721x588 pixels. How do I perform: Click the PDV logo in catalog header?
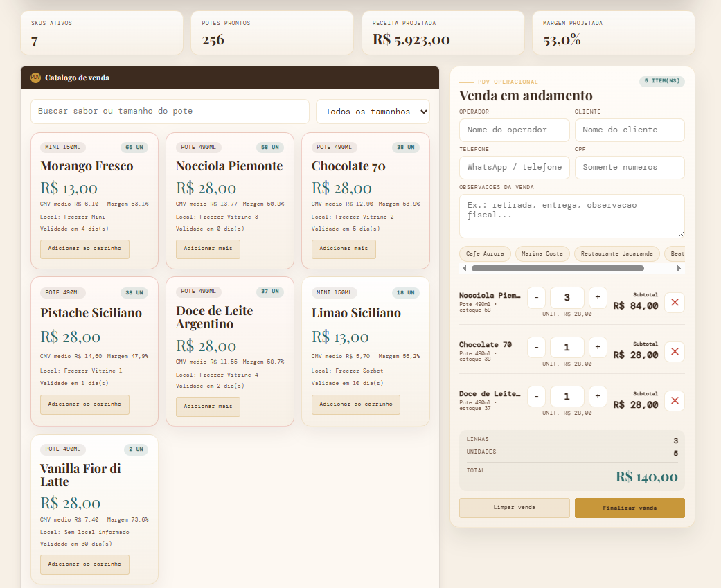(35, 78)
